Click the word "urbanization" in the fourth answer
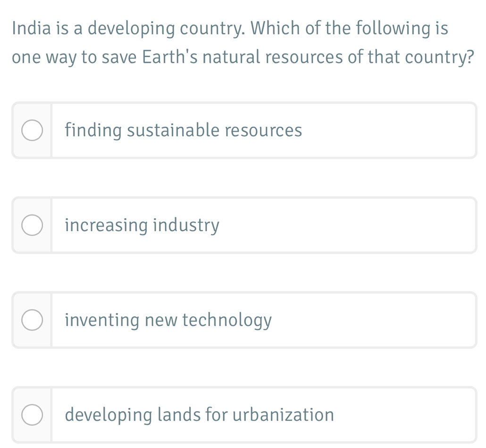Viewport: 486px width, 448px height. tap(284, 415)
